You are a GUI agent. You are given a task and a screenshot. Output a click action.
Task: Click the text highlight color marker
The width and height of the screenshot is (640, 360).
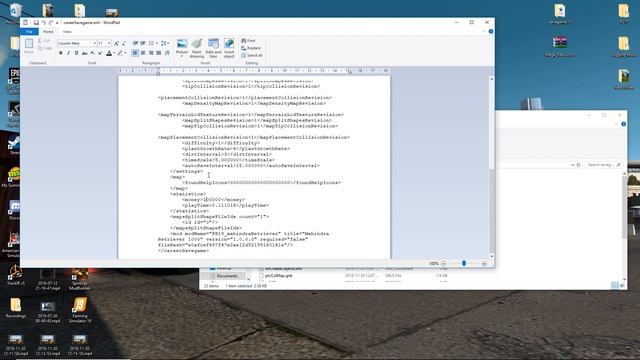pyautogui.click(x=120, y=53)
